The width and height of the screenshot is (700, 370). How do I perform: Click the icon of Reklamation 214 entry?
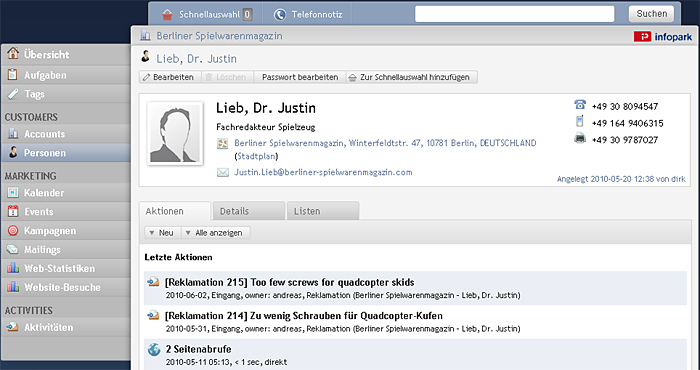pos(153,315)
